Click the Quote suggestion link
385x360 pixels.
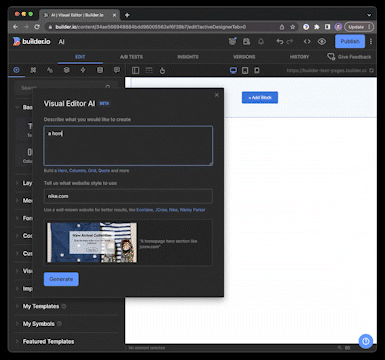[104, 170]
